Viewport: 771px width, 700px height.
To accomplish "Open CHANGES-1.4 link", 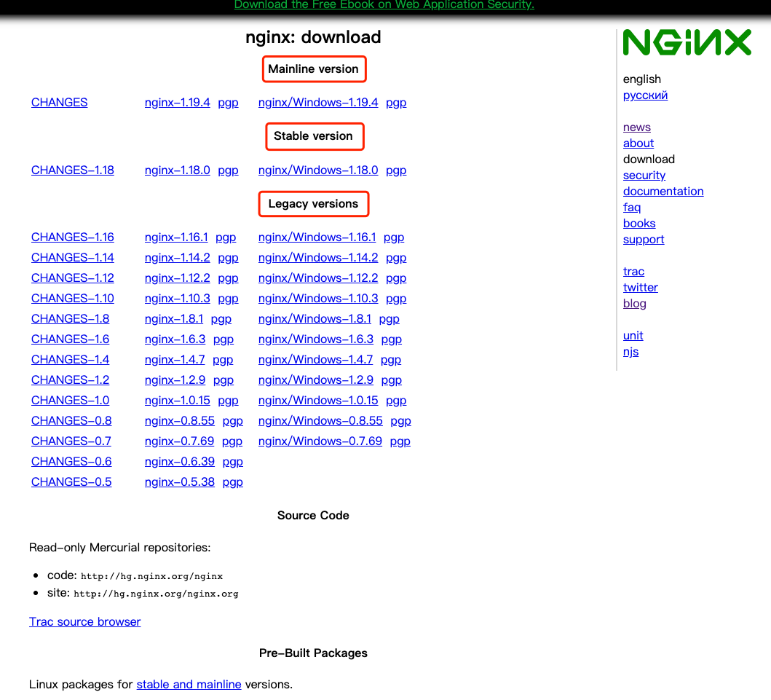I will [x=71, y=360].
